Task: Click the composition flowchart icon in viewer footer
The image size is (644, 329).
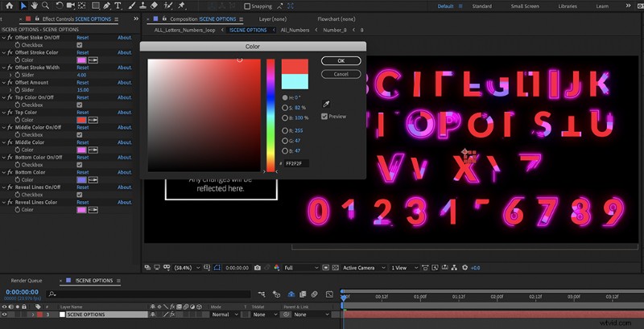Action: tap(454, 268)
